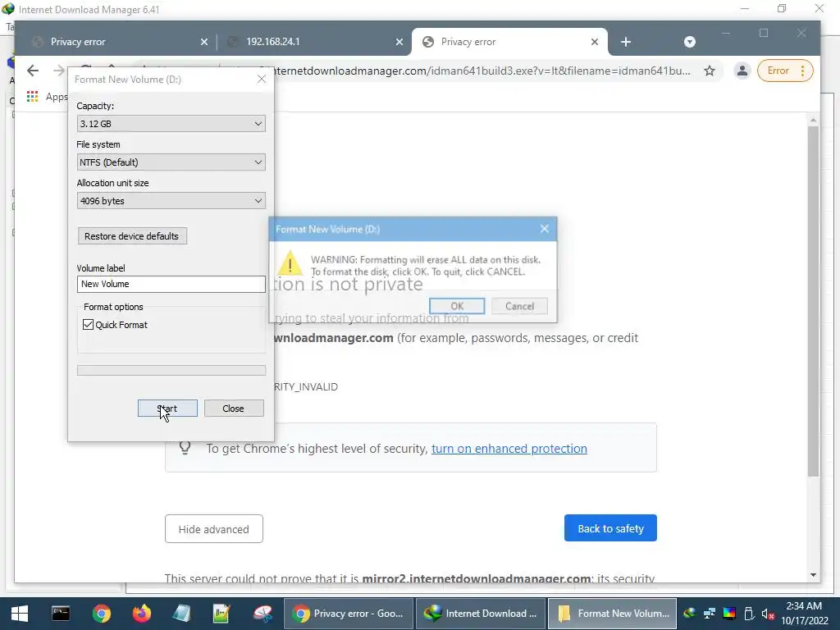Click the turn on enhanced protection link
Image resolution: width=840 pixels, height=630 pixels.
pyautogui.click(x=509, y=449)
